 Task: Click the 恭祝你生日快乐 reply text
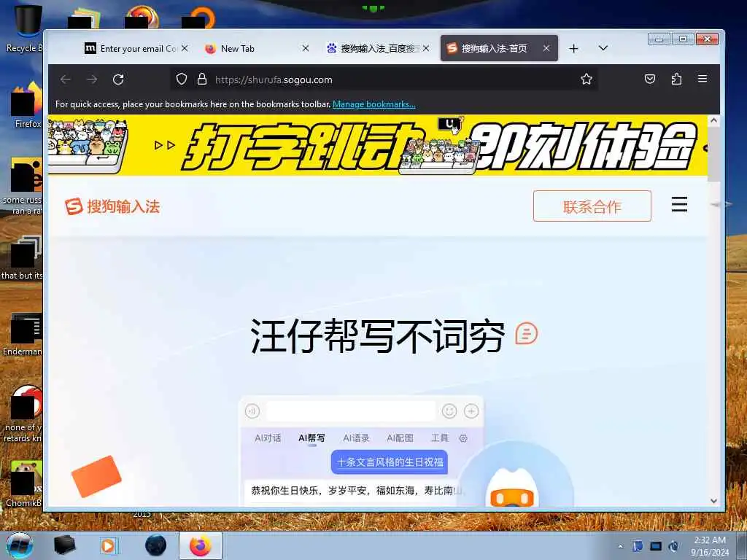[x=356, y=491]
